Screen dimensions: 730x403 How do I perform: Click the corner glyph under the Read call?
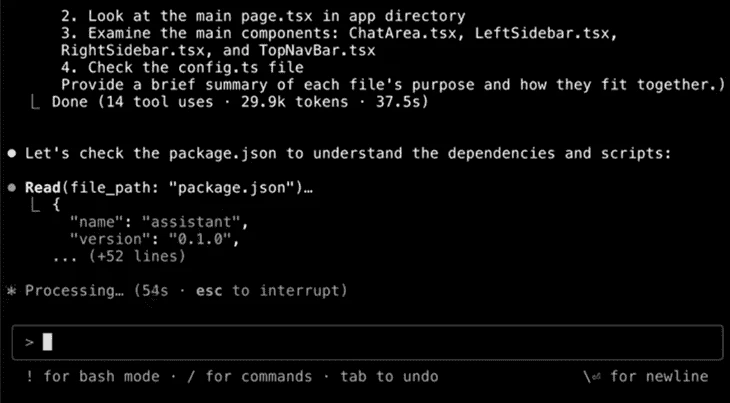click(x=36, y=205)
